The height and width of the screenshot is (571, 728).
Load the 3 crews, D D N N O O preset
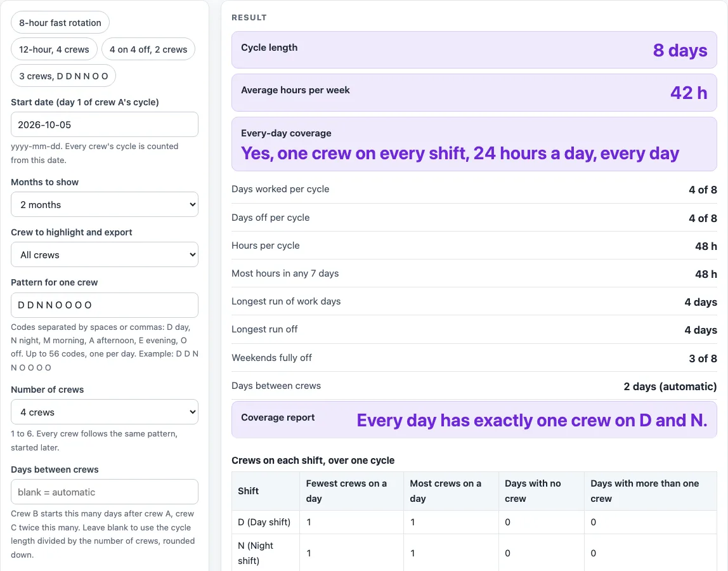click(x=63, y=75)
